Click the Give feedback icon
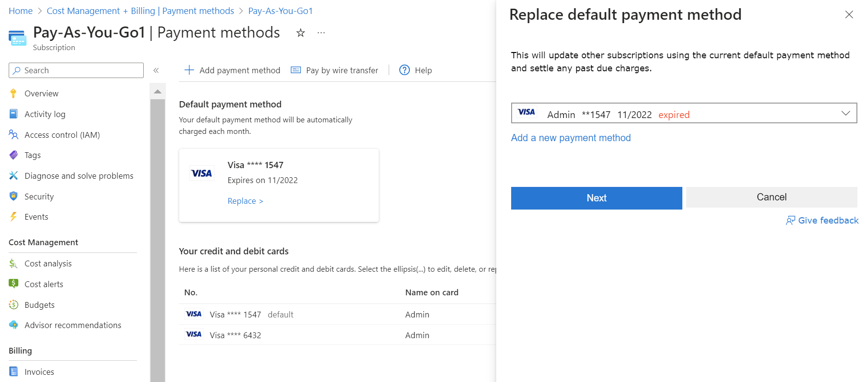Screen dimensions: 868x382 (790, 221)
